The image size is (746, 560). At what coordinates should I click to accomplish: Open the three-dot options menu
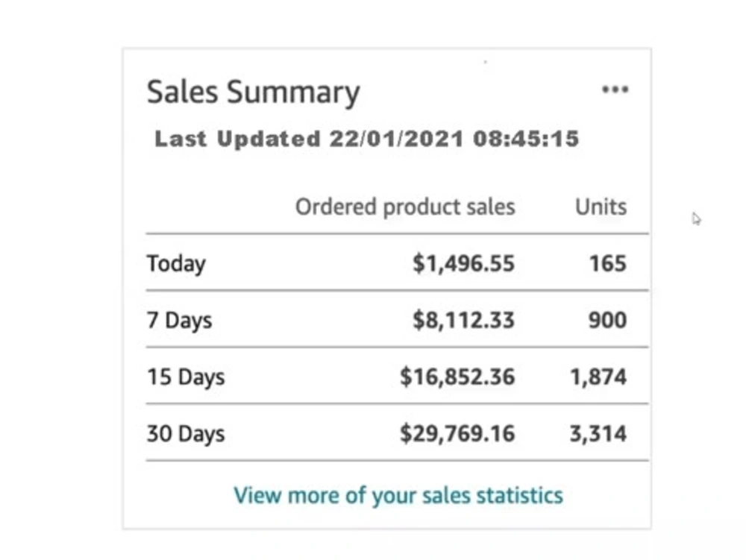pos(615,89)
